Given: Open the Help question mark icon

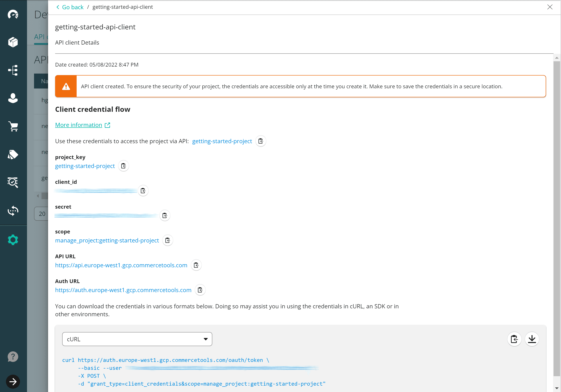Looking at the screenshot, I should coord(13,357).
